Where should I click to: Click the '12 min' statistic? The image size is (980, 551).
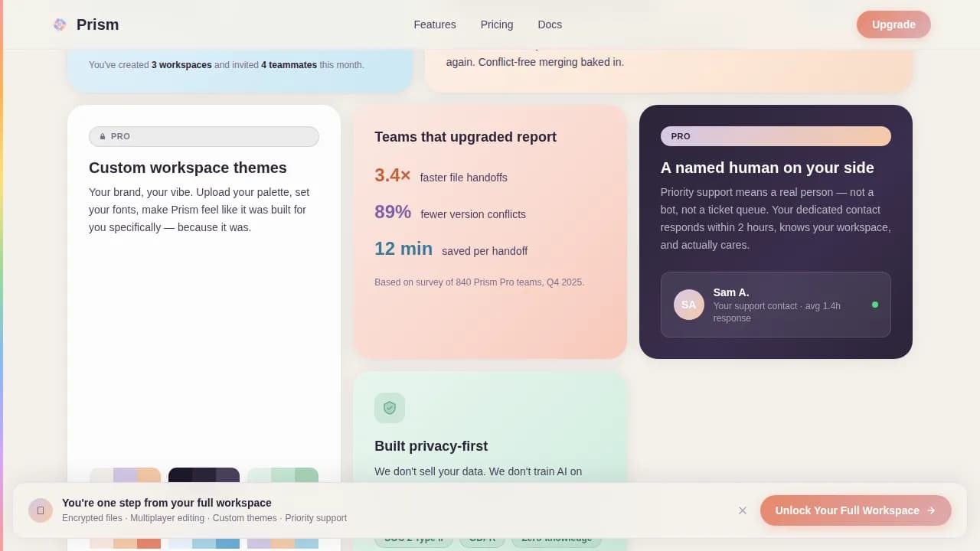click(x=403, y=249)
